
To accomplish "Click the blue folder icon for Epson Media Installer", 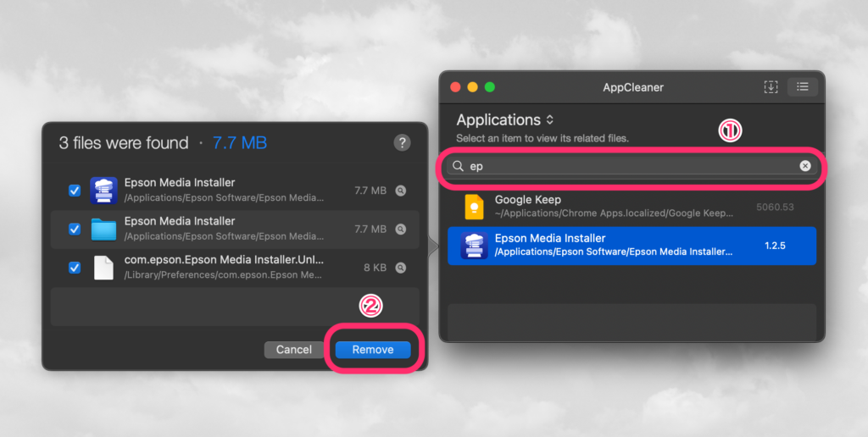I will [x=103, y=229].
